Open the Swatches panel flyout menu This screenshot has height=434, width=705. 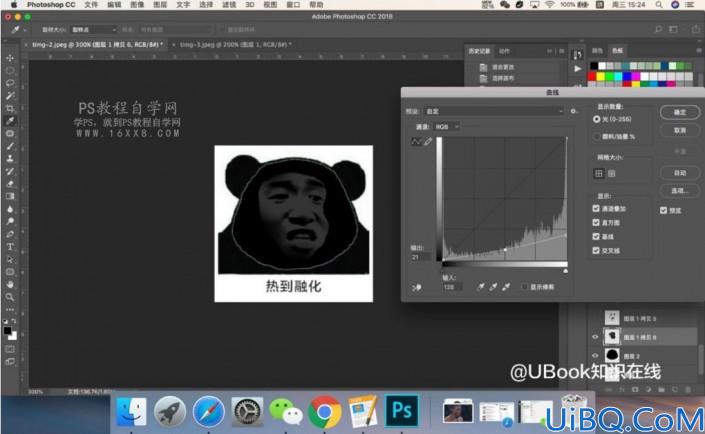698,51
